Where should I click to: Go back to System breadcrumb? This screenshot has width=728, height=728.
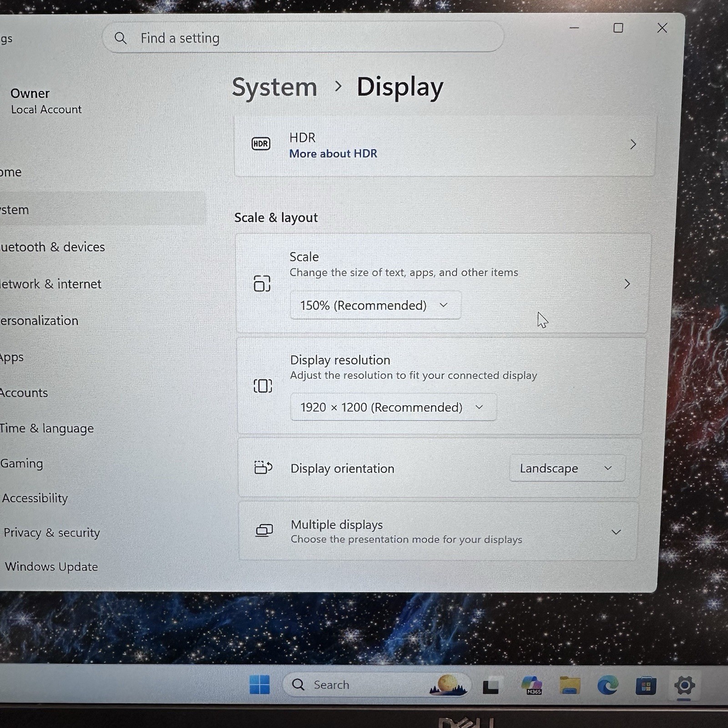[x=274, y=87]
